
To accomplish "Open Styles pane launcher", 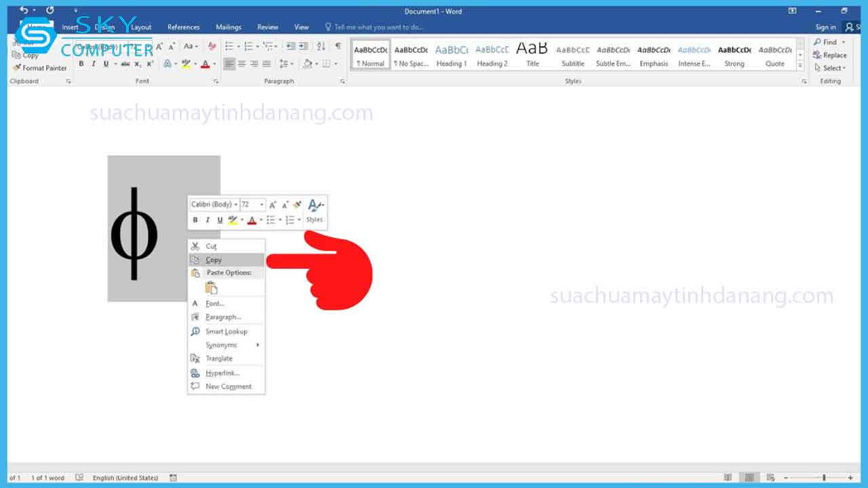I will coord(804,81).
